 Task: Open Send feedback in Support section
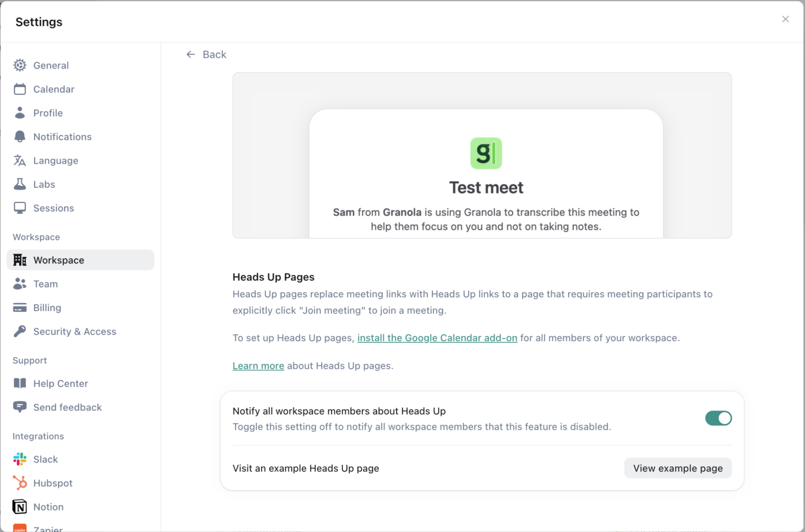67,407
